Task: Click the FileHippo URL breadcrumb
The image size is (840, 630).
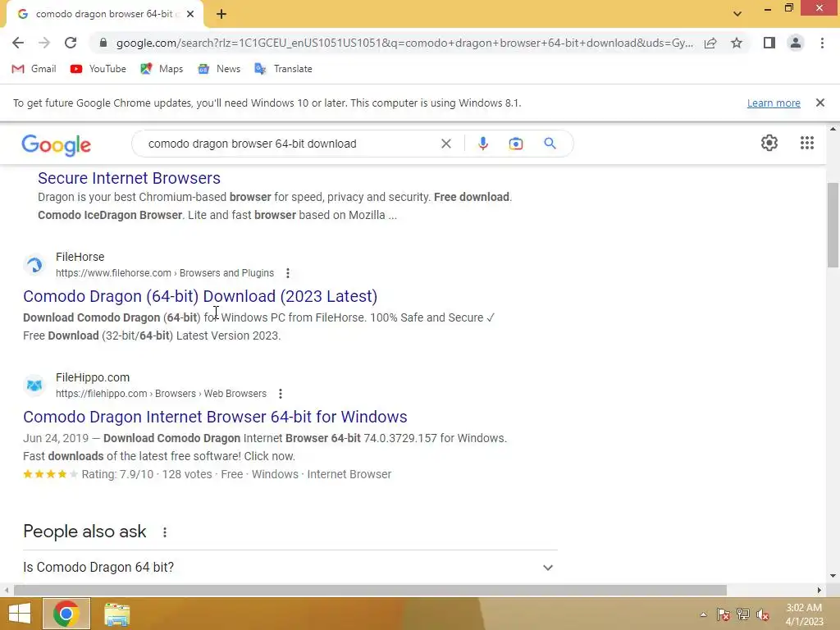Action: [162, 394]
